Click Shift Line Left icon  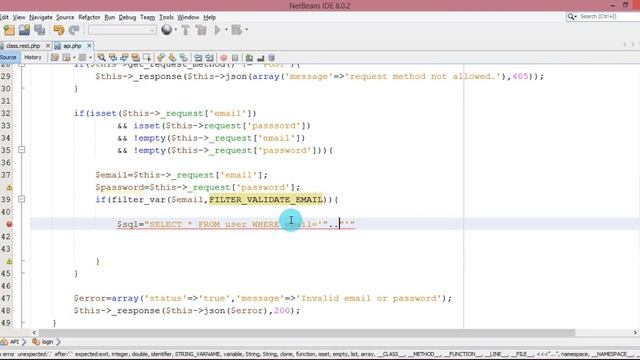(x=198, y=58)
